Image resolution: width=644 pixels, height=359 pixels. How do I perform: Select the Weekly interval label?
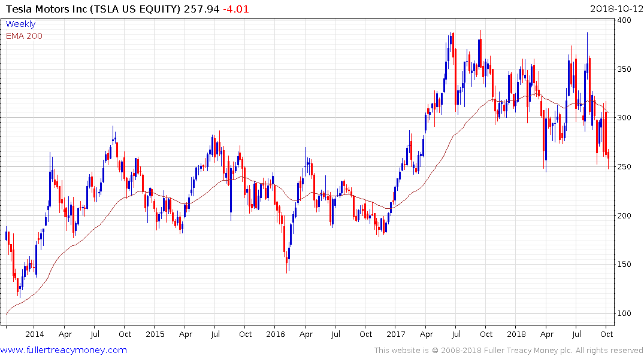[20, 24]
